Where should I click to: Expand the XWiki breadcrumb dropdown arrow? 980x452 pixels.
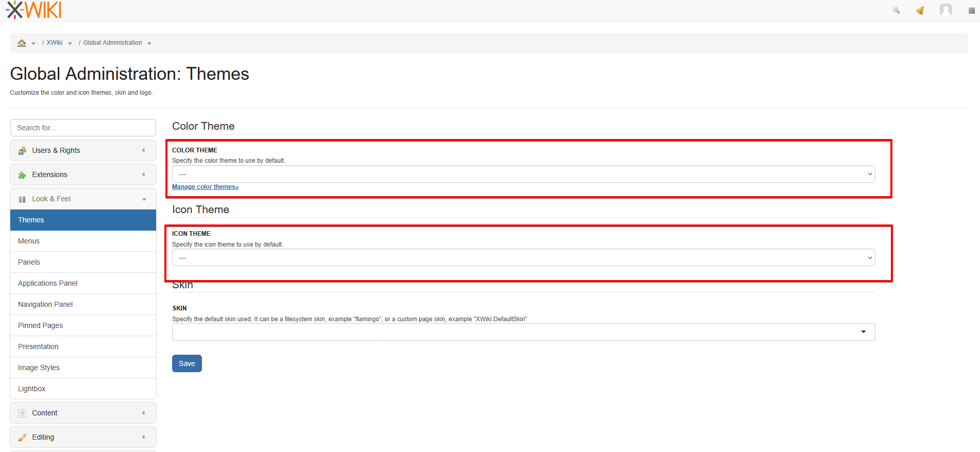pyautogui.click(x=70, y=44)
